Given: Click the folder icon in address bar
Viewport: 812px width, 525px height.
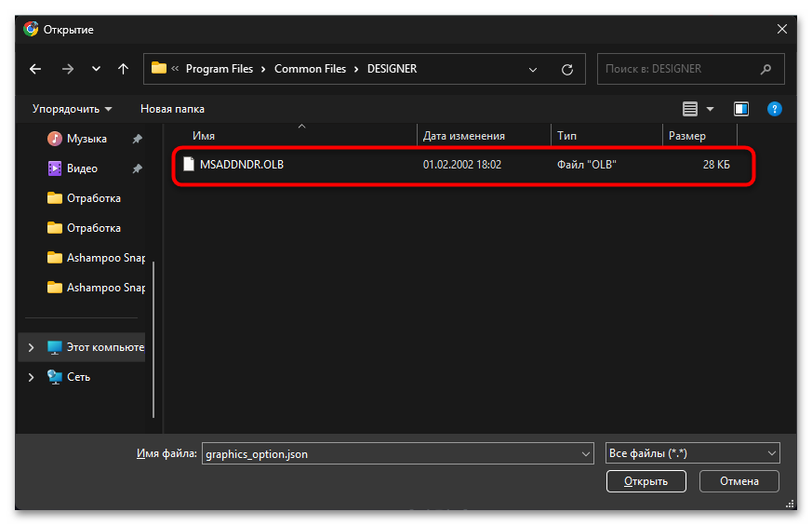Looking at the screenshot, I should pos(158,68).
